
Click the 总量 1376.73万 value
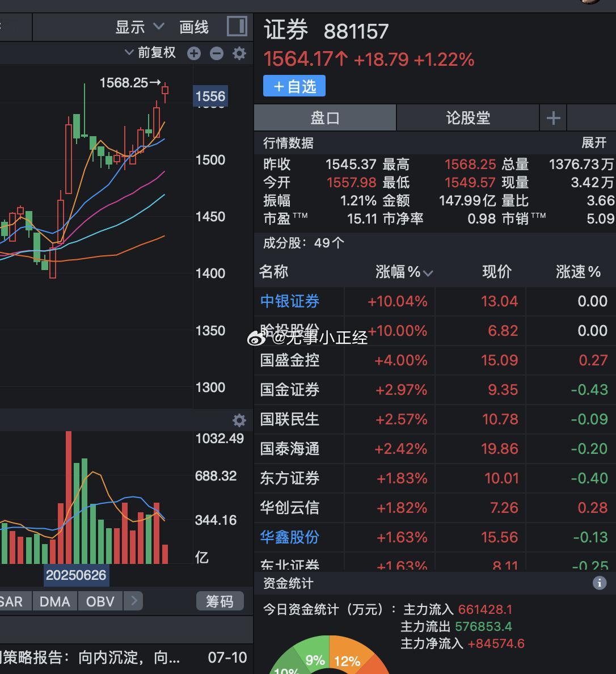581,164
